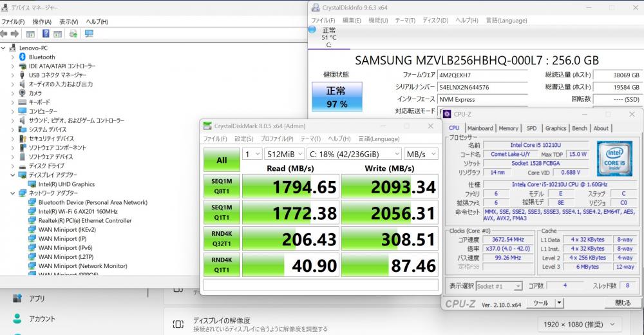Image resolution: width=644 pixels, height=335 pixels.
Task: Click the C: drive status icon in CrystalDiskInfo
Action: click(312, 30)
